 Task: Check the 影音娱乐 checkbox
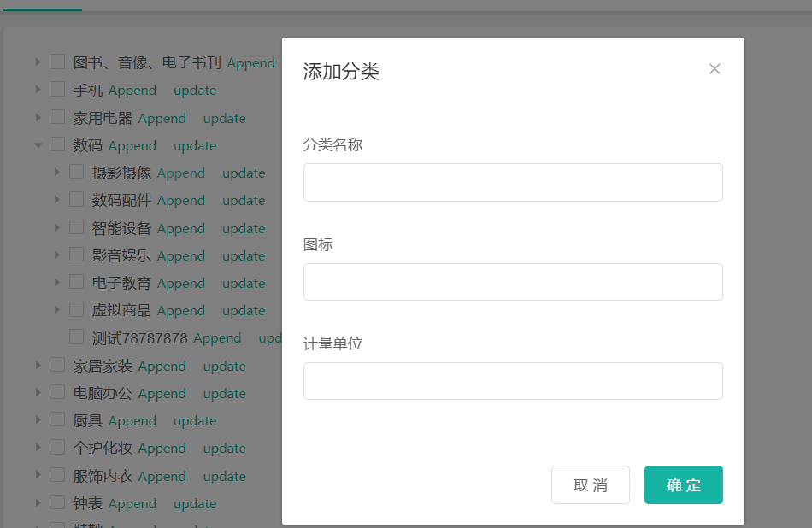click(77, 255)
